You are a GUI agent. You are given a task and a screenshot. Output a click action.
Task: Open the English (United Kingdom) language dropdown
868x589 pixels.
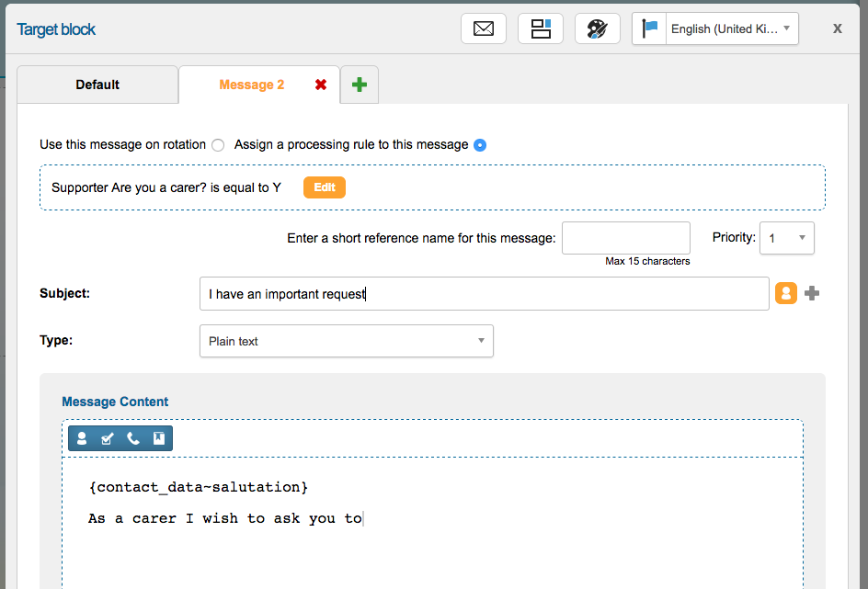[715, 28]
